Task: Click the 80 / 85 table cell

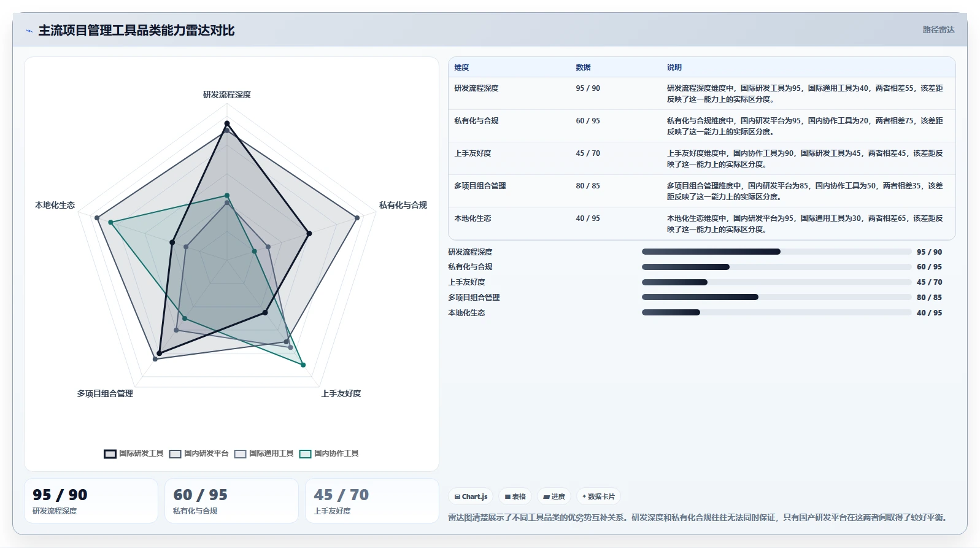Action: 588,186
